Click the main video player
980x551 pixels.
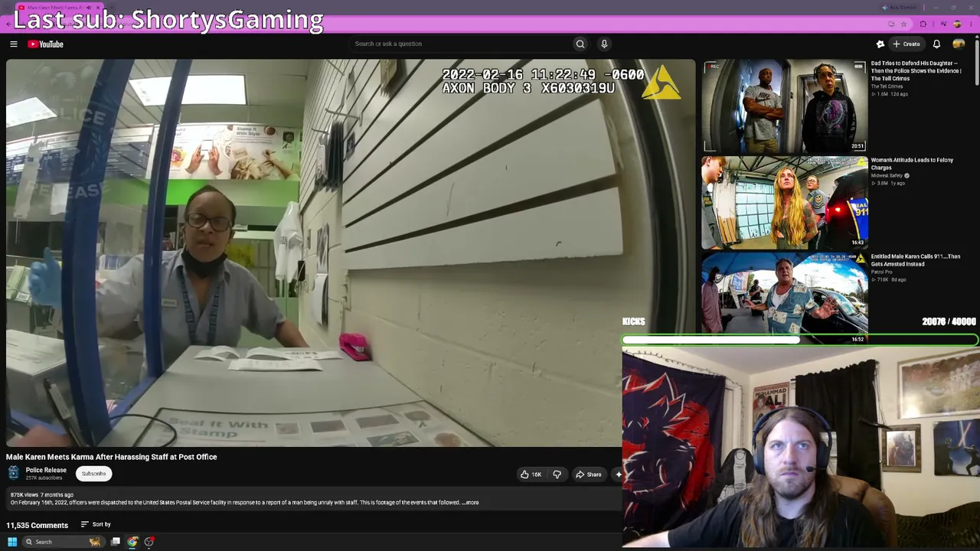351,253
